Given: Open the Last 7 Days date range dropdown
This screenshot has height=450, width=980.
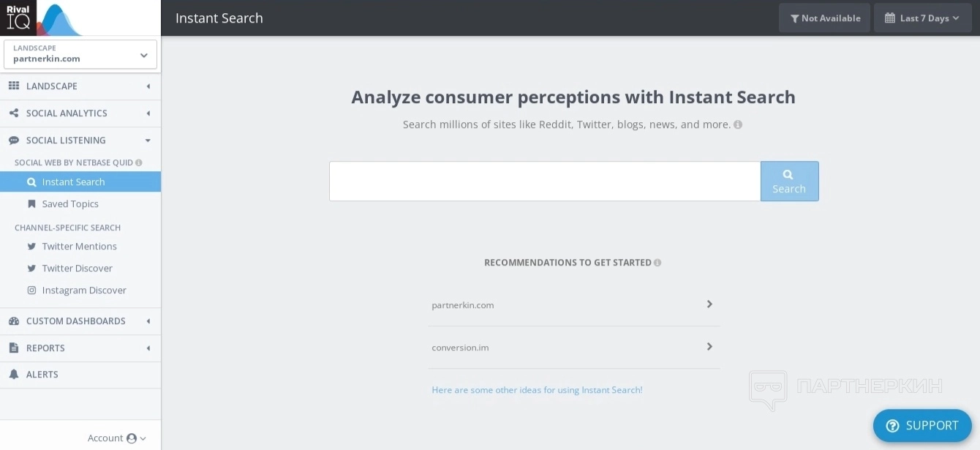Looking at the screenshot, I should point(922,18).
